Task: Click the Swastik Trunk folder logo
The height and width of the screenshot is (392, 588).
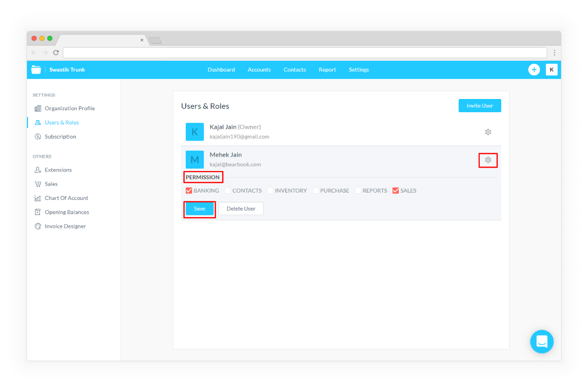Action: tap(36, 70)
